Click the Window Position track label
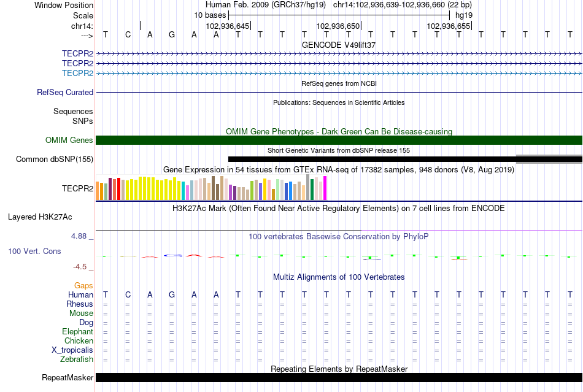Viewport: 583px width, 392px height. click(x=64, y=5)
